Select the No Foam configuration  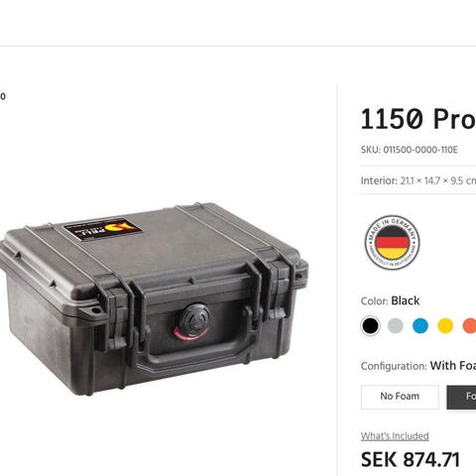pyautogui.click(x=400, y=397)
